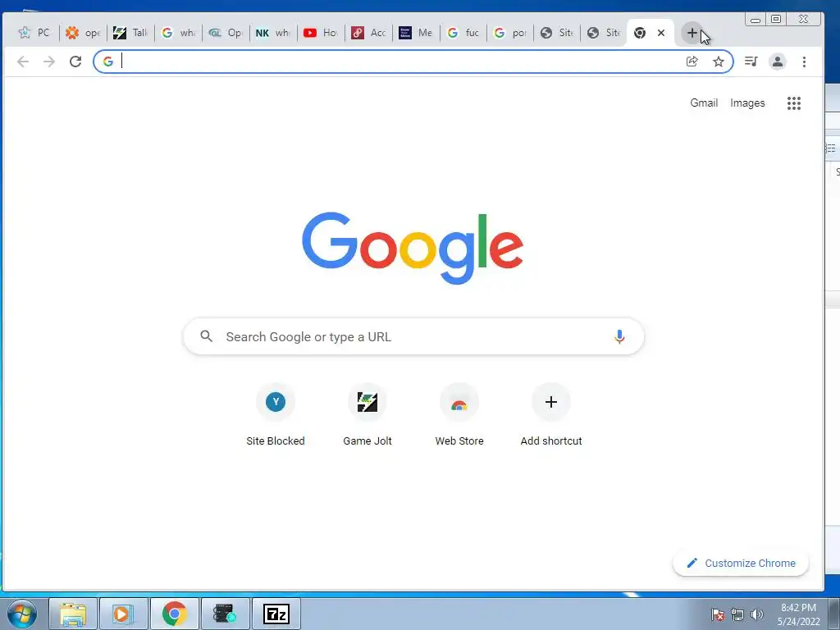
Task: Open media controls icon in toolbar
Action: [751, 62]
